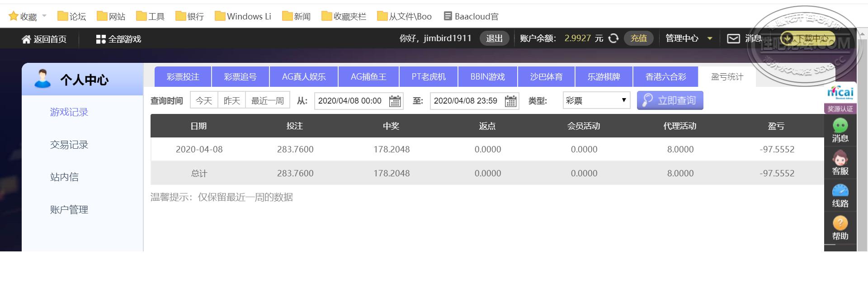This screenshot has height=293, width=868.
Task: Open the 线路 speed gauge icon
Action: [840, 190]
